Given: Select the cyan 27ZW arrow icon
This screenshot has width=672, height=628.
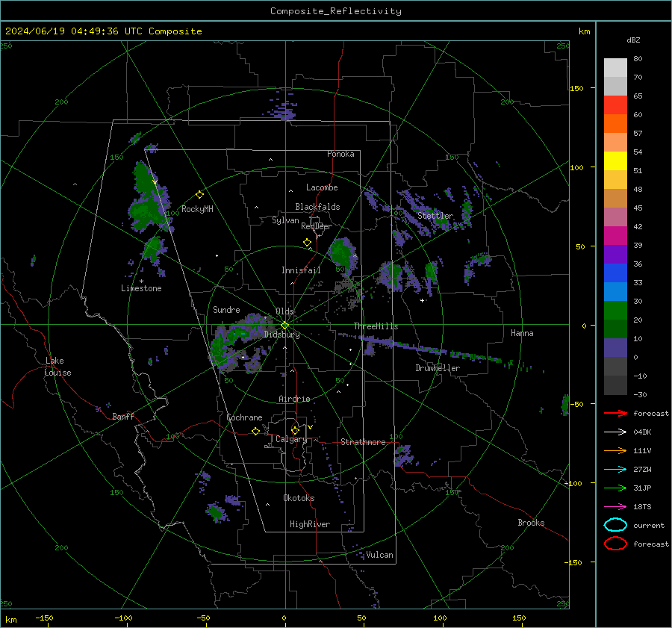Looking at the screenshot, I should click(615, 470).
